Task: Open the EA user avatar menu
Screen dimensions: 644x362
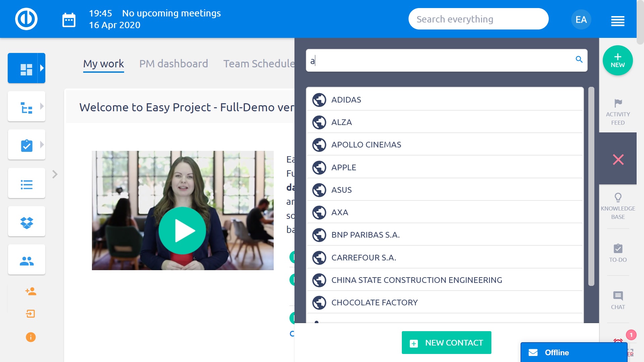Action: point(581,19)
